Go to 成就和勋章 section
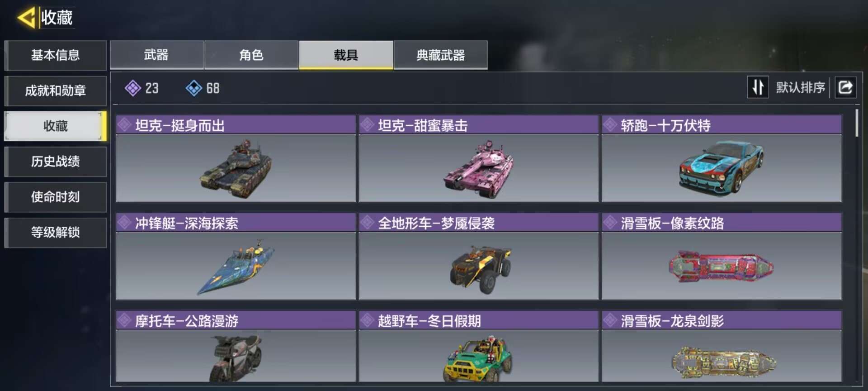Image resolution: width=868 pixels, height=391 pixels. [55, 91]
